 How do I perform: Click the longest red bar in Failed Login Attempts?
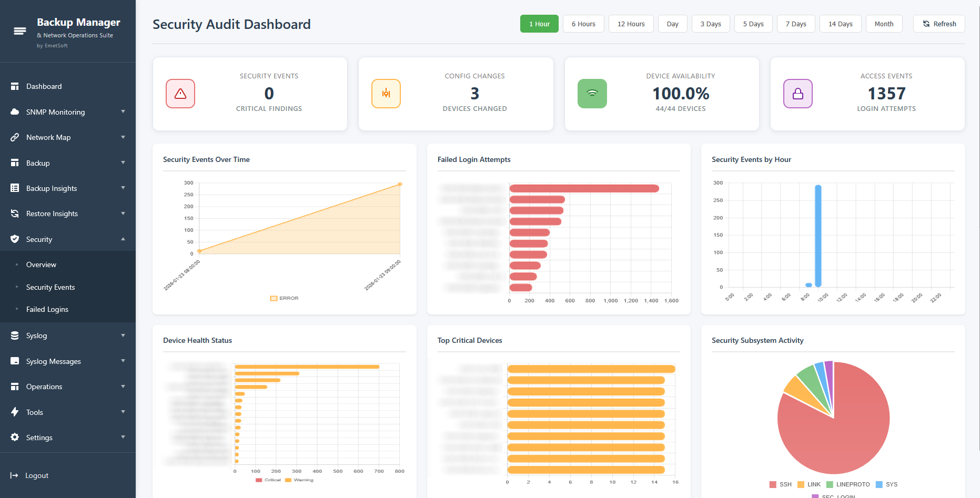584,188
